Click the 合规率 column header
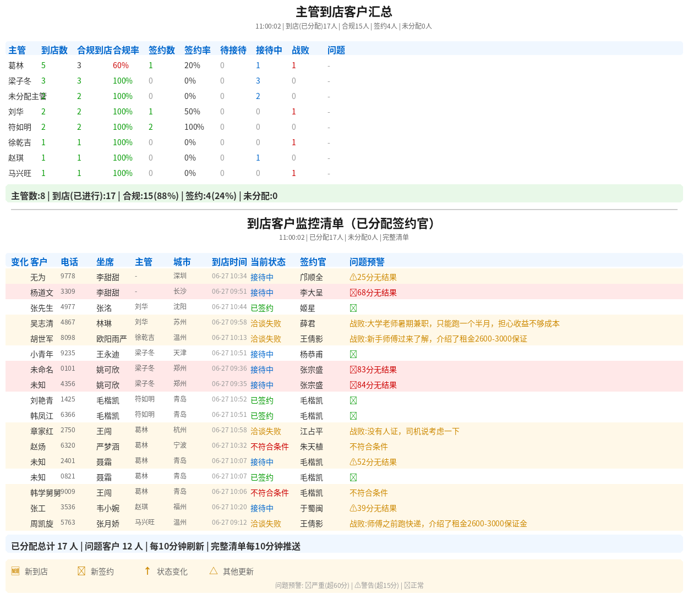Screen dimensions: 688x616 [126, 50]
